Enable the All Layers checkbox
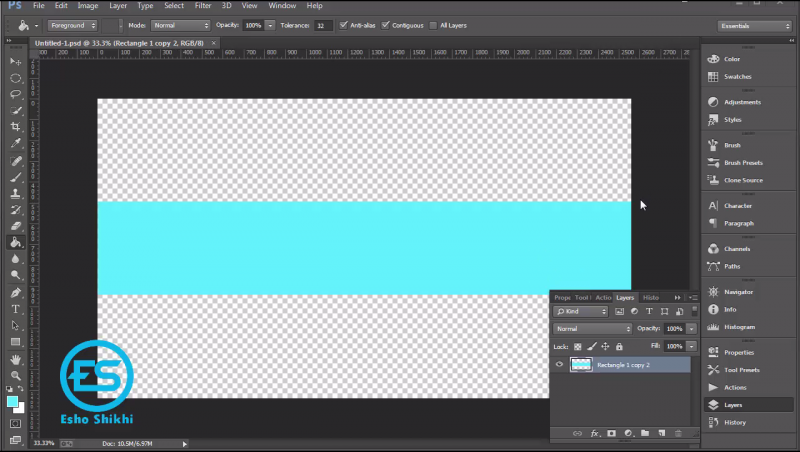This screenshot has height=452, width=800. click(x=433, y=26)
